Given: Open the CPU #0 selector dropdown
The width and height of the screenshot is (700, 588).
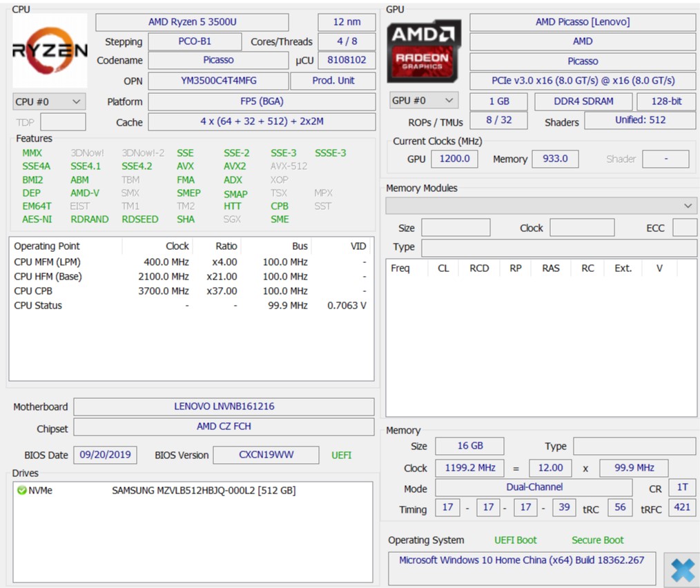Looking at the screenshot, I should click(x=49, y=101).
